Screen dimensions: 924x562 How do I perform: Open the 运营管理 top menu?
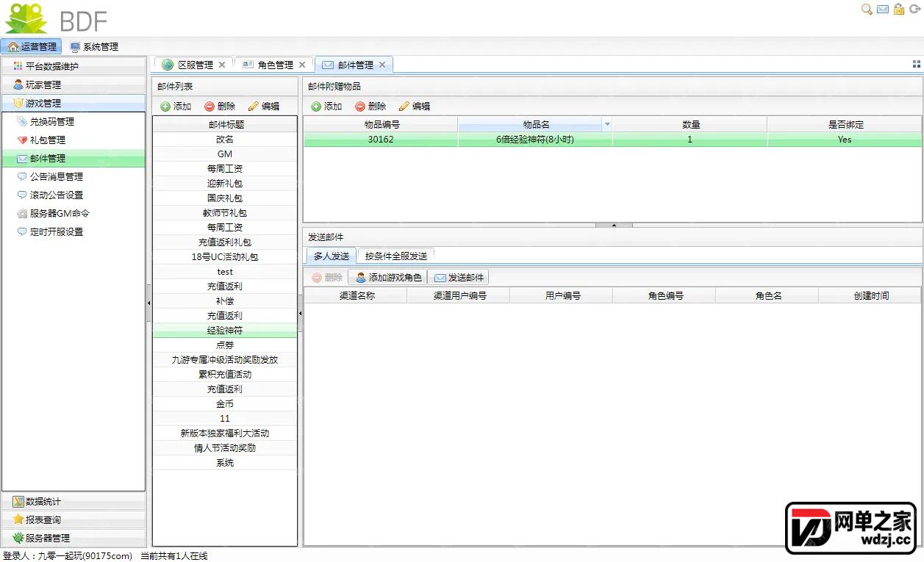tap(32, 46)
